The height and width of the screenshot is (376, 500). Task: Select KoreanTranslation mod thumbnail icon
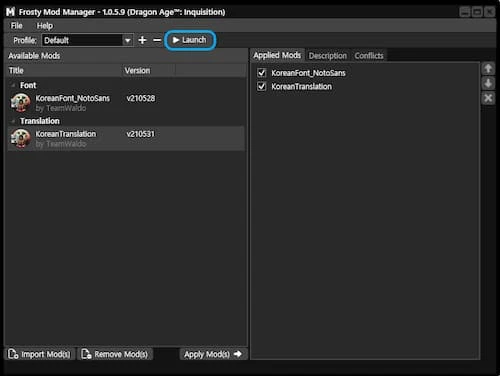pyautogui.click(x=21, y=138)
